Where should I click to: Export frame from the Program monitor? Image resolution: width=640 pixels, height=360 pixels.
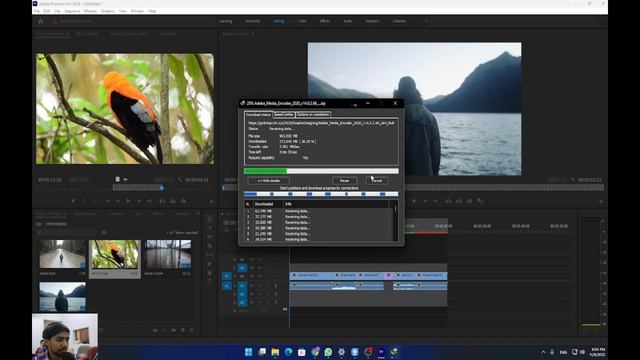[x=470, y=201]
